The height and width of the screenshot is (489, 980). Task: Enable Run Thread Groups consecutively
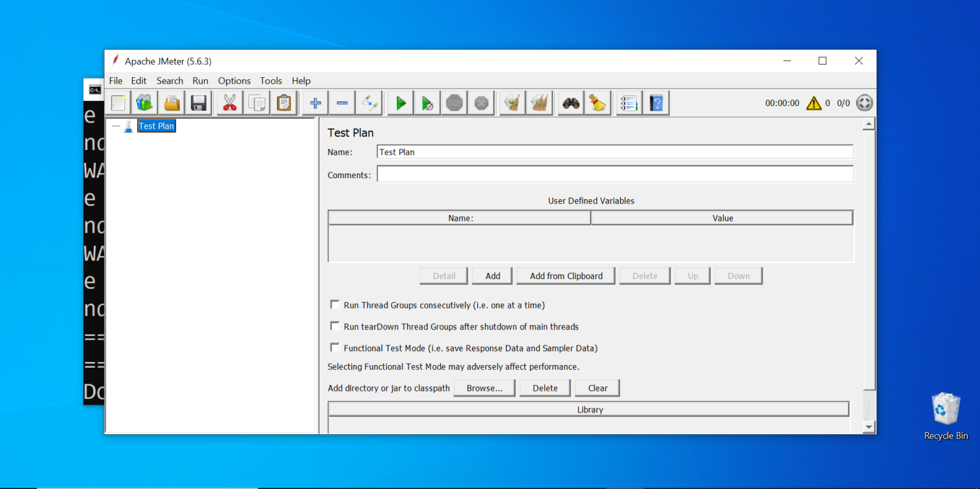[335, 305]
